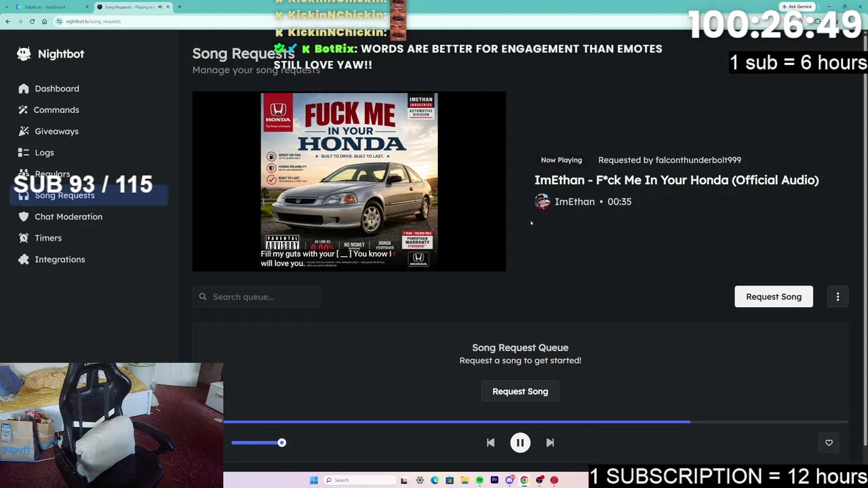
Task: Click the Search queue input field
Action: coord(257,297)
